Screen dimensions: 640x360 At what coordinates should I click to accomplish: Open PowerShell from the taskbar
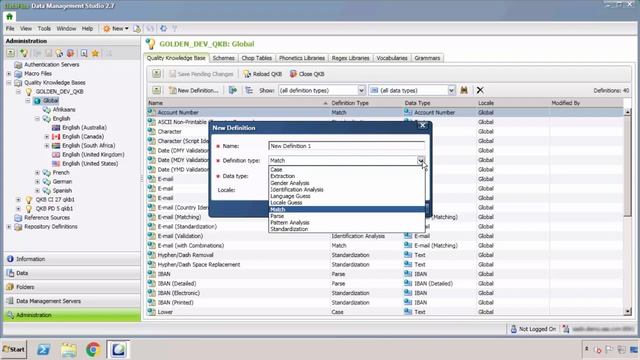43,349
